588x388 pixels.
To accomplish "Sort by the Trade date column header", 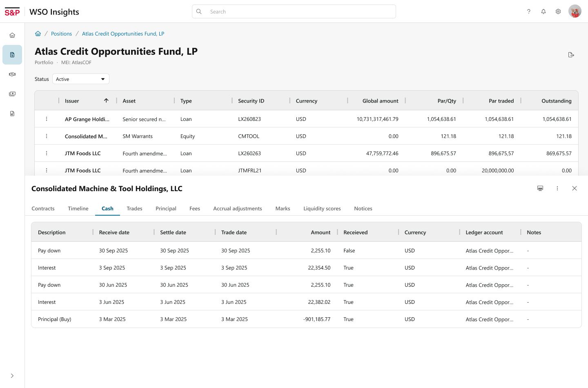I will click(x=234, y=232).
